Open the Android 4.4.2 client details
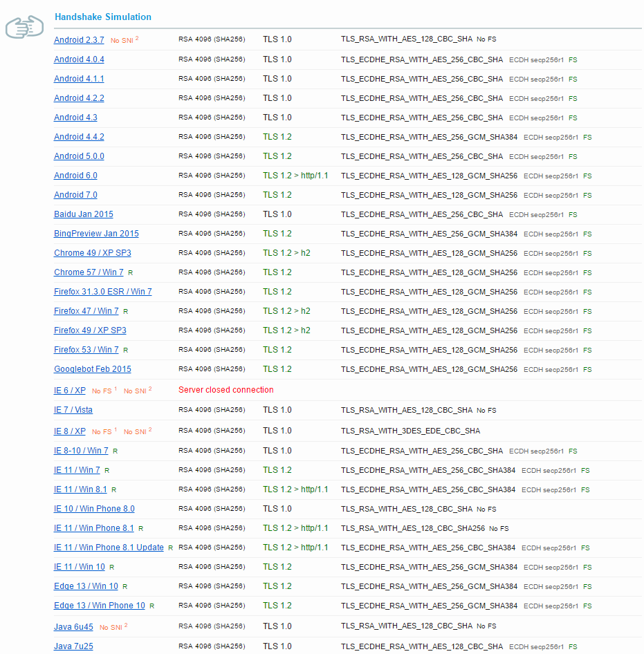This screenshot has width=644, height=654. click(x=79, y=137)
